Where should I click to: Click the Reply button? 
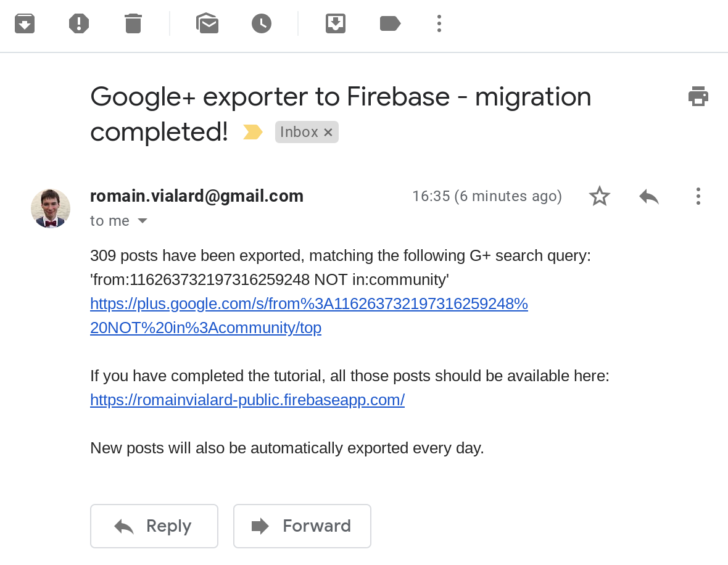click(x=154, y=526)
